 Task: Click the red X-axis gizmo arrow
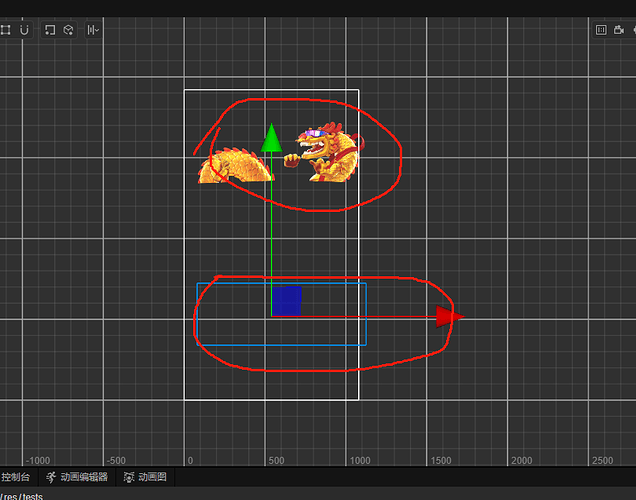click(449, 316)
